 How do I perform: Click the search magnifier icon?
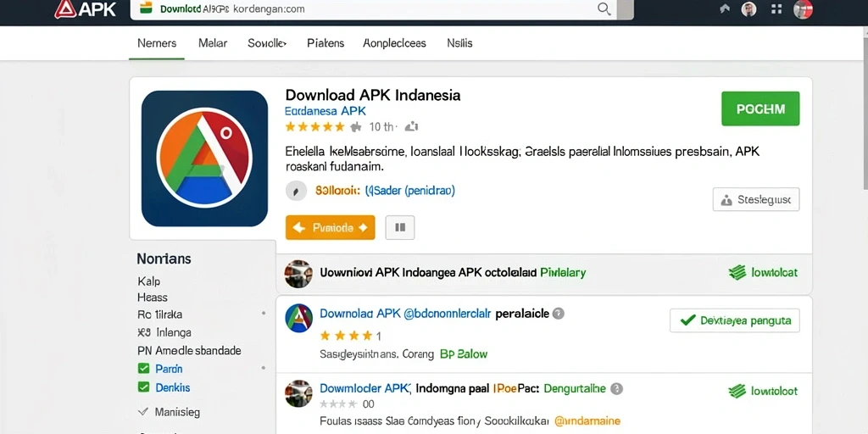(x=604, y=9)
